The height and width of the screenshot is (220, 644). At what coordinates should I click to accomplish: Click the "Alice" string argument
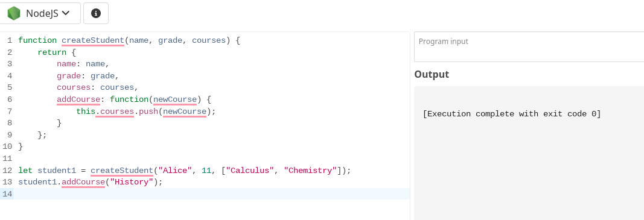coord(176,171)
